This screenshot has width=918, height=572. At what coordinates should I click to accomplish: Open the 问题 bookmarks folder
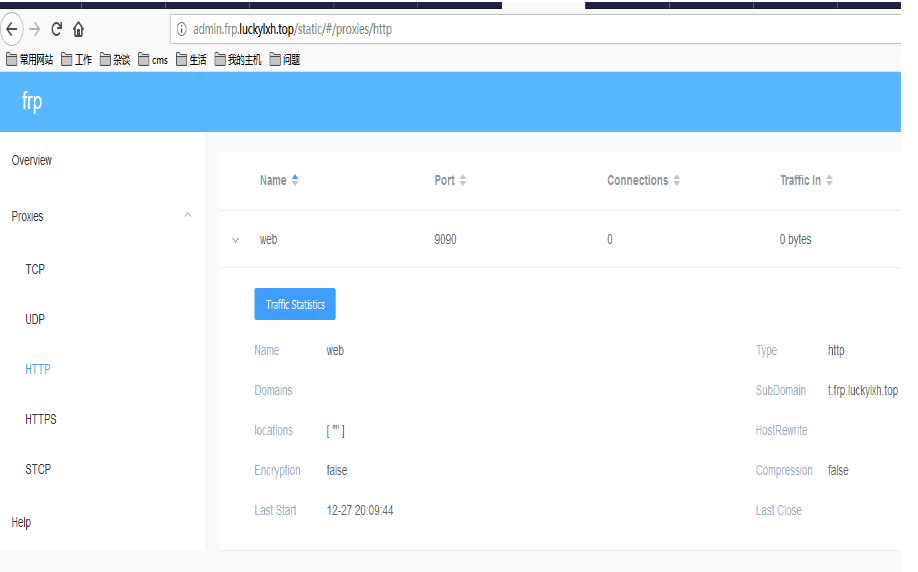tap(285, 60)
